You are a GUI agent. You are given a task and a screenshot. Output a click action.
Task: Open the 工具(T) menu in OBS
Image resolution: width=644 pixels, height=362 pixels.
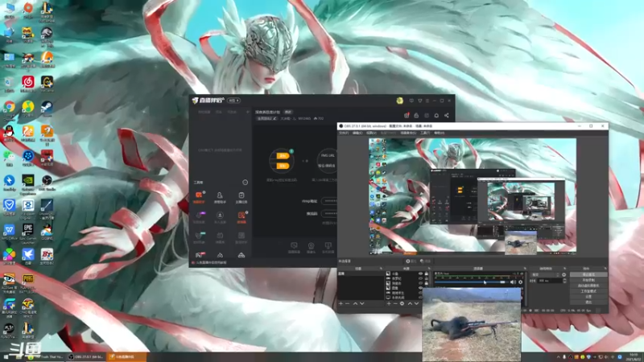click(425, 133)
